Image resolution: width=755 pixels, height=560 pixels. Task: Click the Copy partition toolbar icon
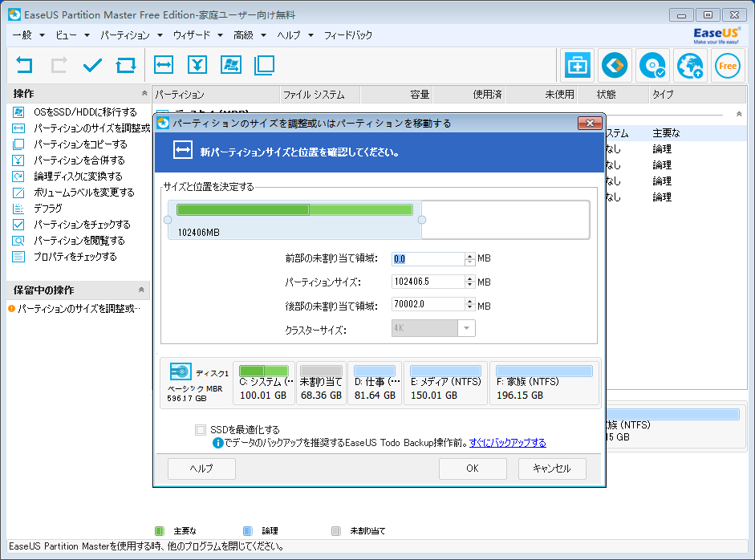[264, 65]
